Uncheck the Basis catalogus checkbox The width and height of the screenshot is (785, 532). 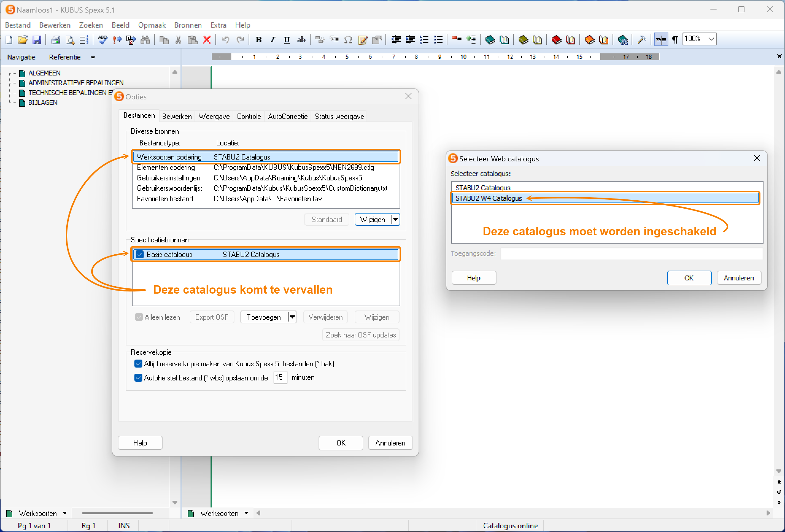click(x=140, y=254)
